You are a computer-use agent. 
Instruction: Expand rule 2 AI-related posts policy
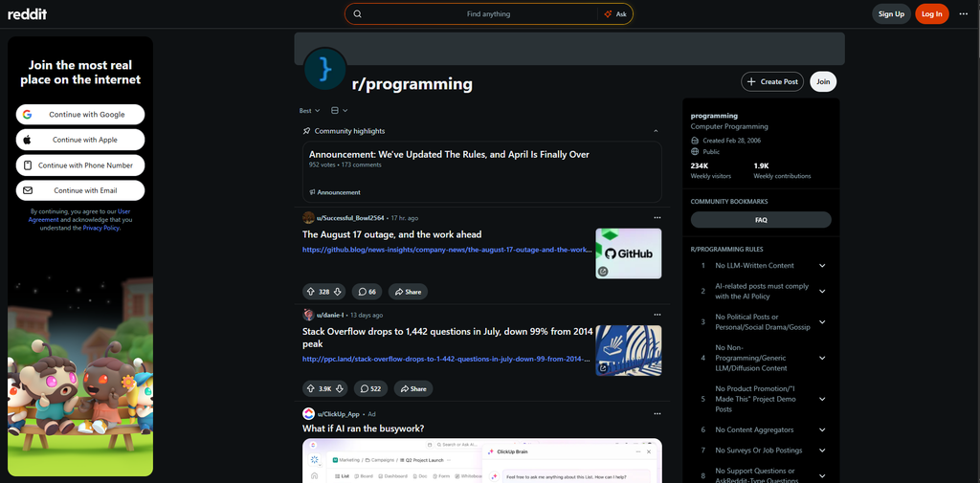point(822,291)
